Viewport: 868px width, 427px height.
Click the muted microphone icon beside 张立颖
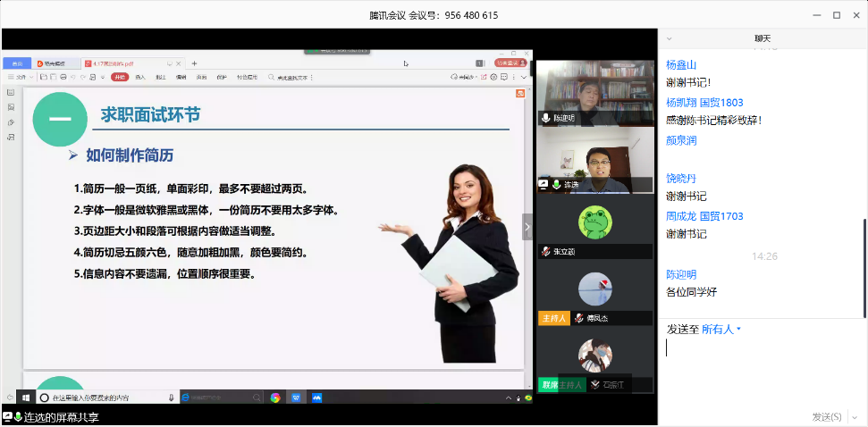[545, 252]
